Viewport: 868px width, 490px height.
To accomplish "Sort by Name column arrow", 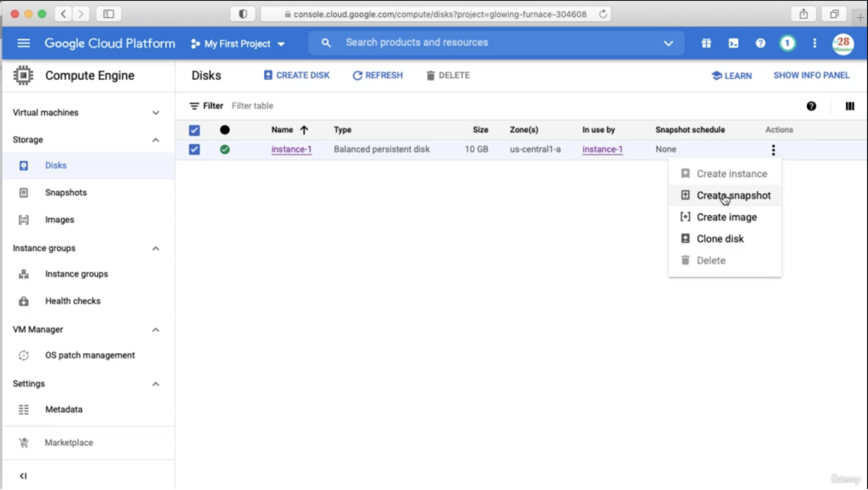I will point(304,130).
